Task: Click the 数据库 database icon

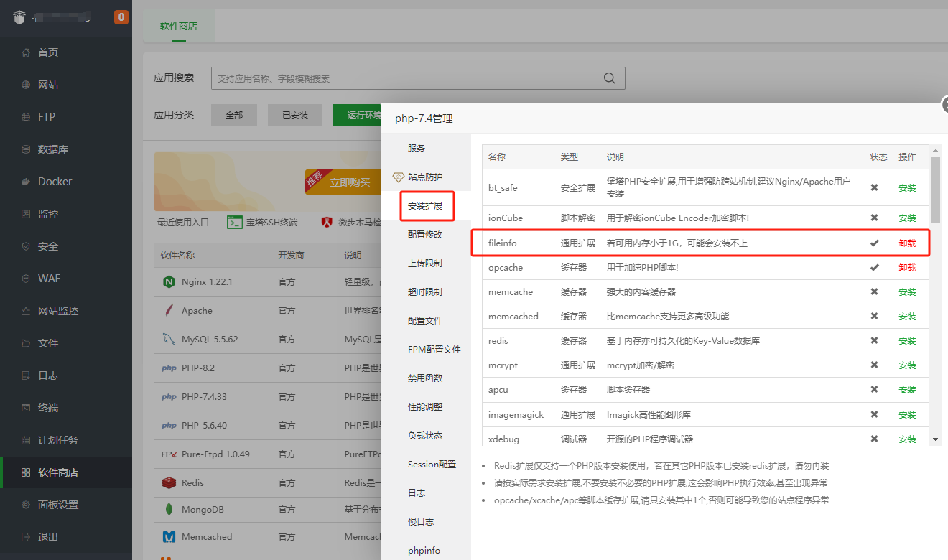Action: (26, 149)
